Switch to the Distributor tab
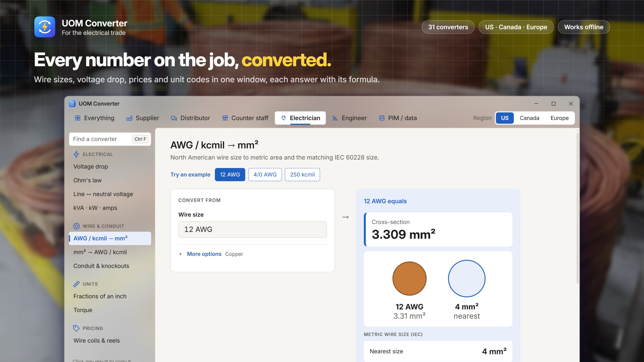The image size is (644, 362). 190,118
